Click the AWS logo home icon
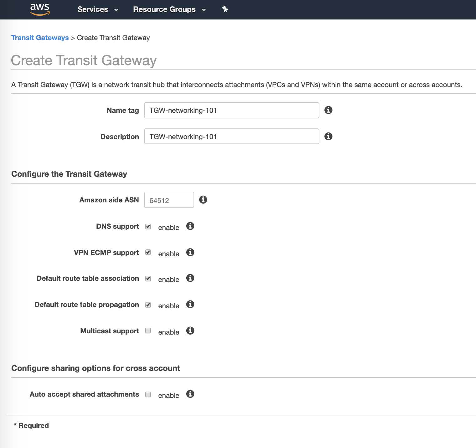 (x=40, y=9)
